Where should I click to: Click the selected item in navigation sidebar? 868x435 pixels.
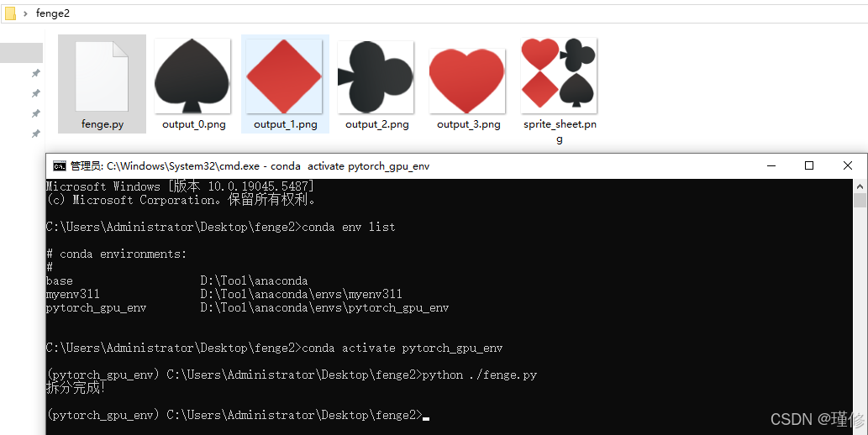21,53
